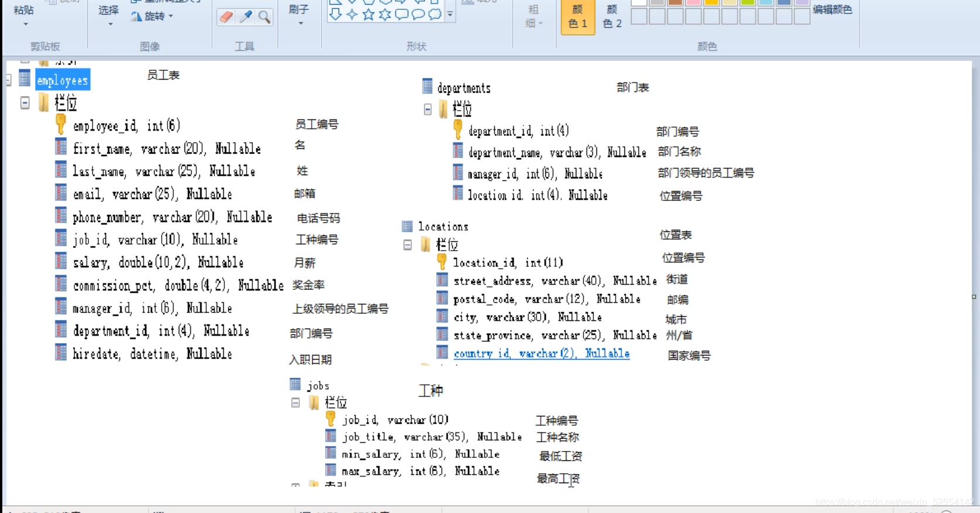The height and width of the screenshot is (513, 980).
Task: Click the locations table icon
Action: tap(407, 226)
